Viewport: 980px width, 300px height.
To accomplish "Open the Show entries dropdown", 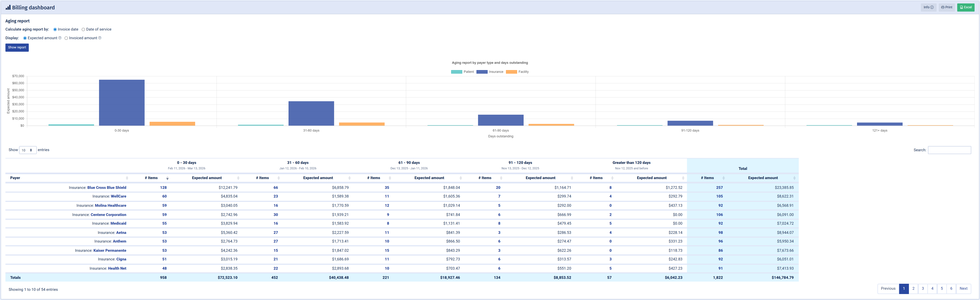I will coord(28,150).
